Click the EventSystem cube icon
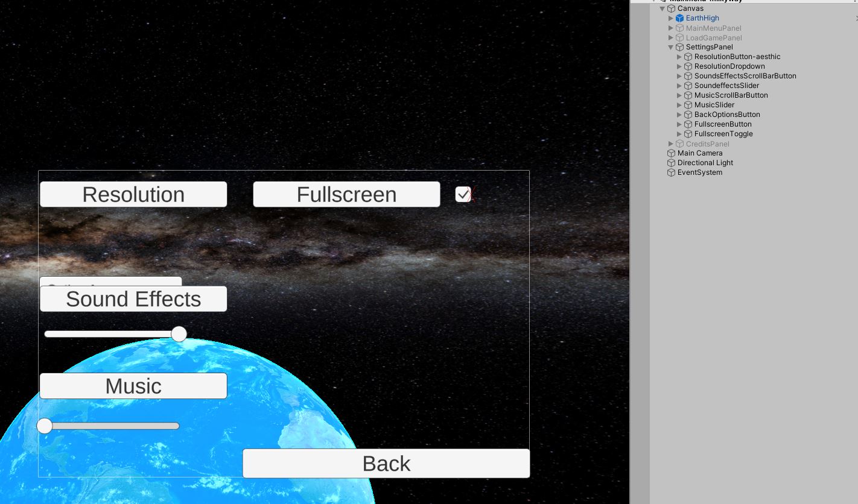Image resolution: width=858 pixels, height=504 pixels. [x=671, y=172]
